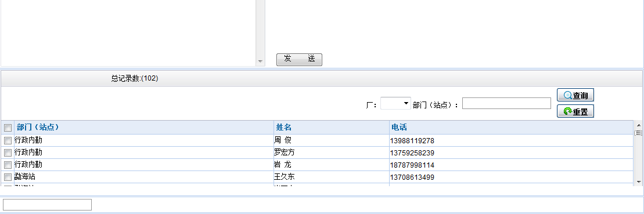Click the name 王久东

[x=284, y=177]
